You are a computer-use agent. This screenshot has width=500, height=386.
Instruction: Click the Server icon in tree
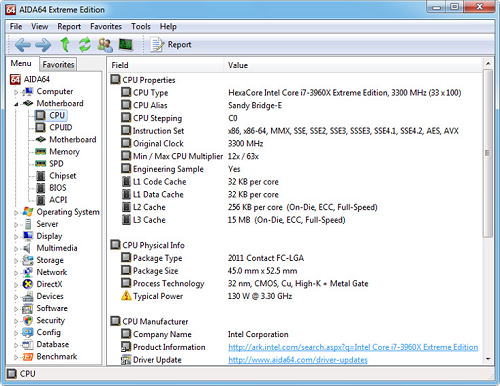tap(28, 224)
